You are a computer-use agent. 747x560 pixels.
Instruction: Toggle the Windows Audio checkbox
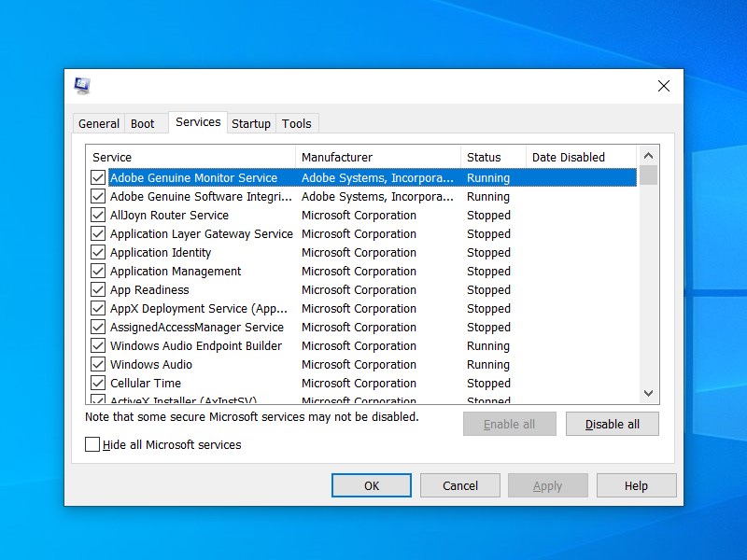tap(98, 364)
